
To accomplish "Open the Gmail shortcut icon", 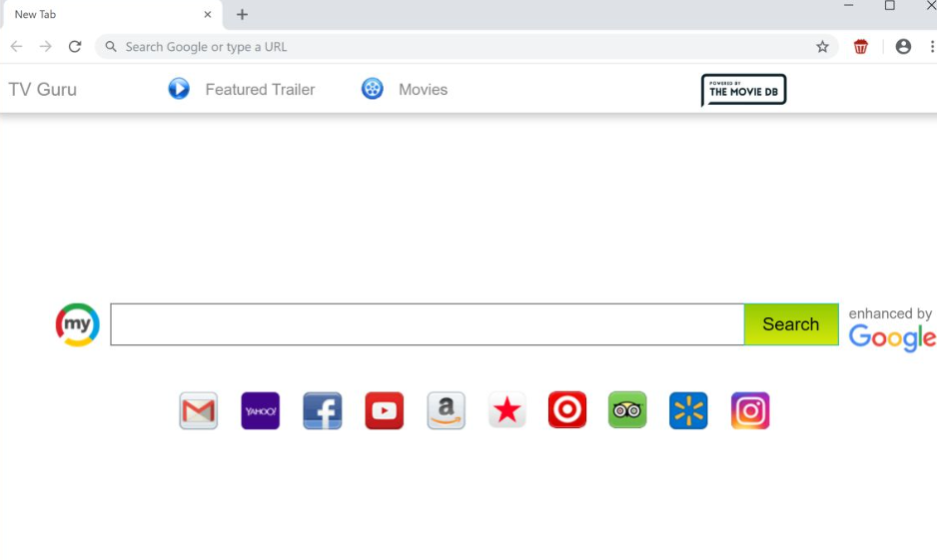I will (199, 410).
